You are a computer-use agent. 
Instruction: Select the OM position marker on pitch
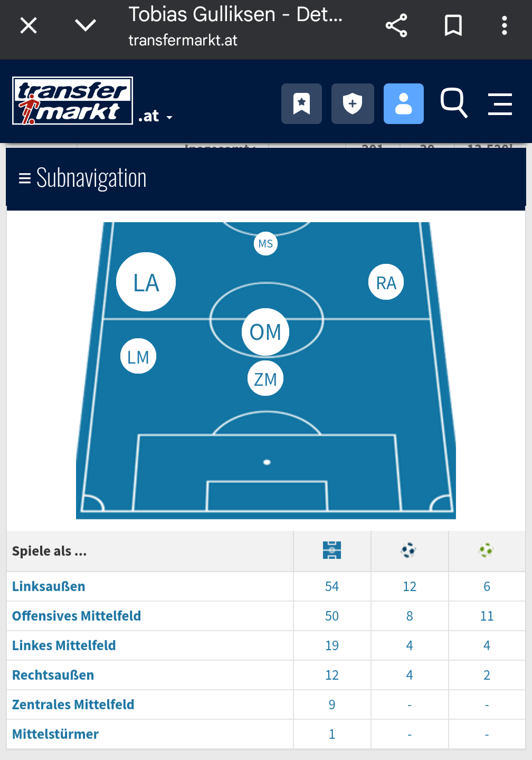tap(265, 332)
